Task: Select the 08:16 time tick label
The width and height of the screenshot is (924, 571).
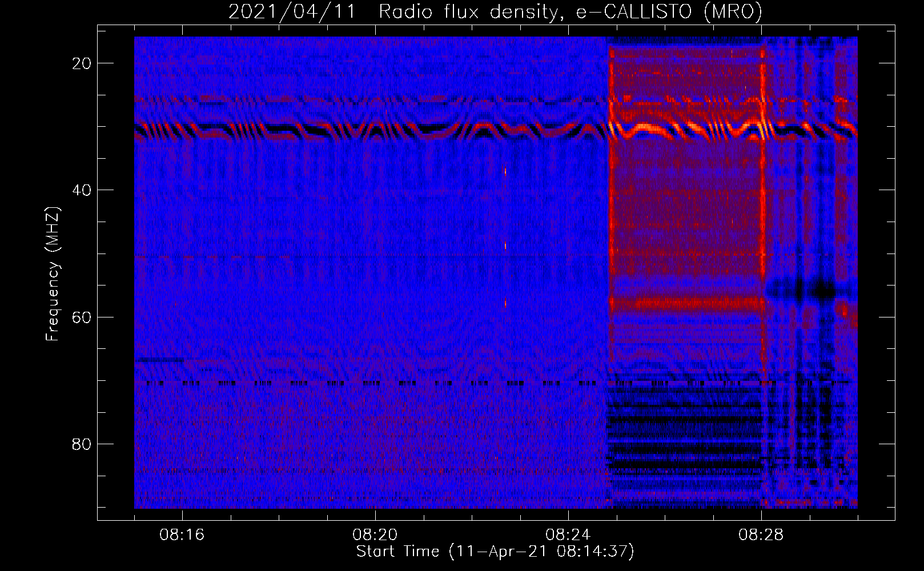Action: (x=182, y=535)
